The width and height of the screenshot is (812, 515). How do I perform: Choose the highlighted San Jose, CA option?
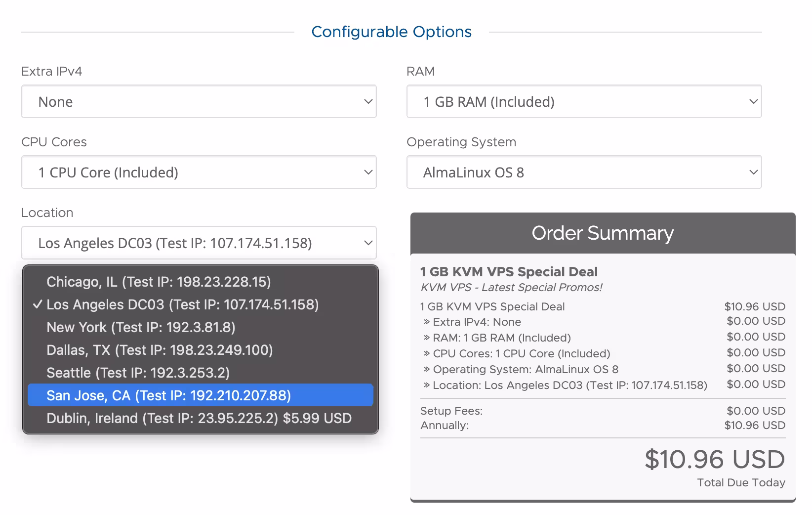(168, 395)
